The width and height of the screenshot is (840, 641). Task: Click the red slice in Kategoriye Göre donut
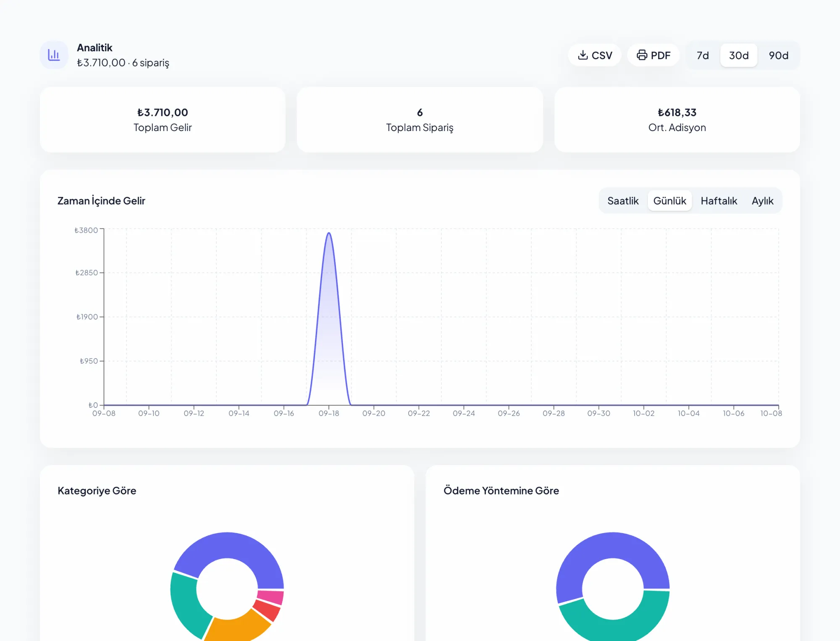[x=268, y=610]
